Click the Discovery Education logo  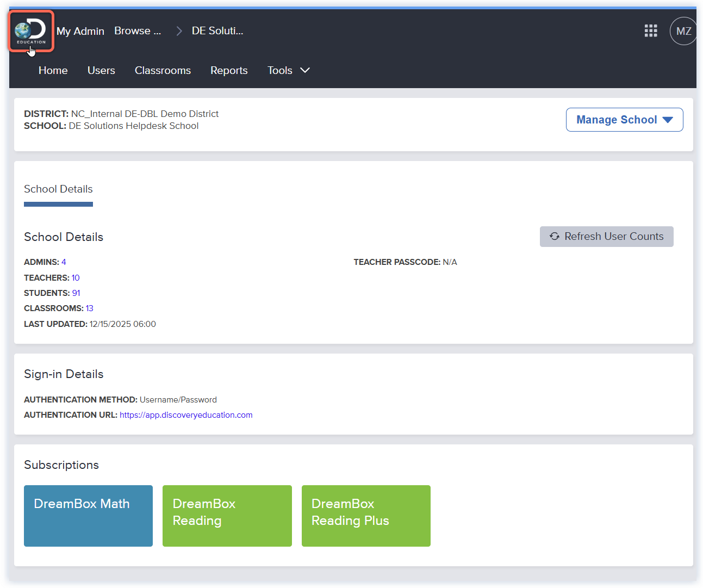pos(31,31)
